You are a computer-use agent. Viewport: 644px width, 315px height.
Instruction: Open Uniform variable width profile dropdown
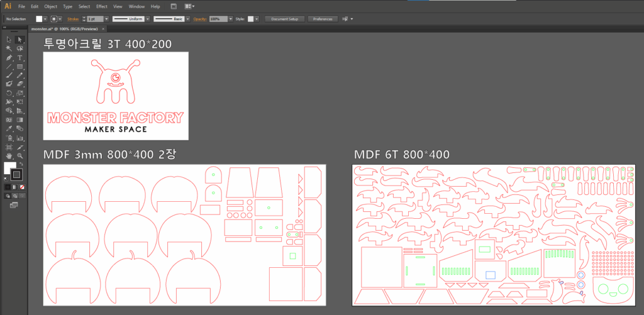(x=147, y=19)
